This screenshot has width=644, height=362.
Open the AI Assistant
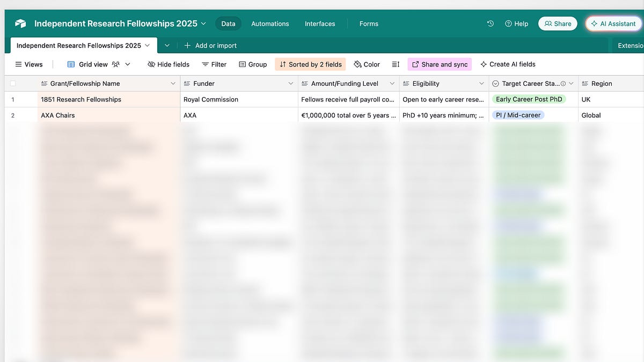click(612, 24)
